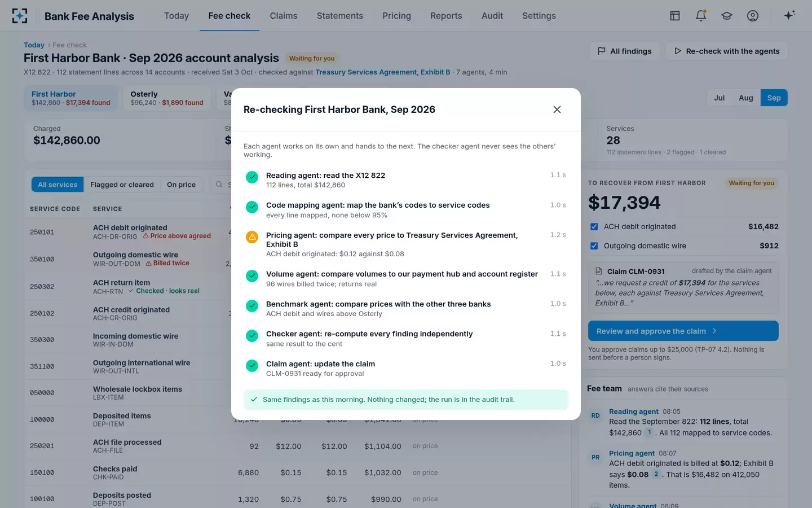Viewport: 812px width, 508px height.
Task: Click the RD avatar beside Reading agent message
Action: click(595, 415)
